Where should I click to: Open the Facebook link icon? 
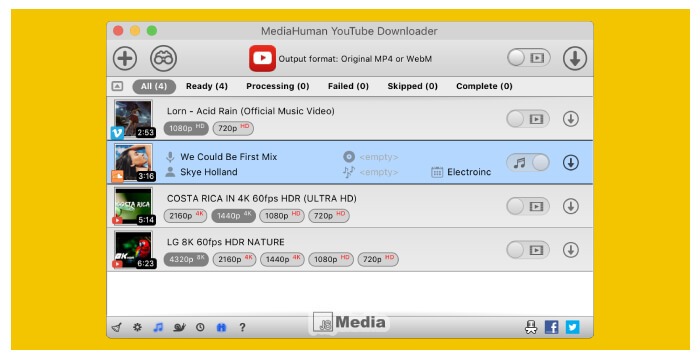[x=552, y=327]
